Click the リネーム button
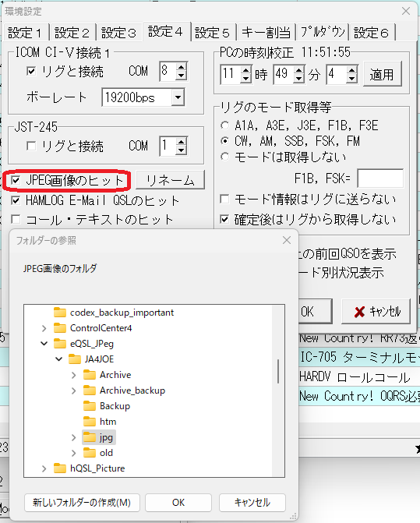This screenshot has height=523, width=420. click(171, 181)
